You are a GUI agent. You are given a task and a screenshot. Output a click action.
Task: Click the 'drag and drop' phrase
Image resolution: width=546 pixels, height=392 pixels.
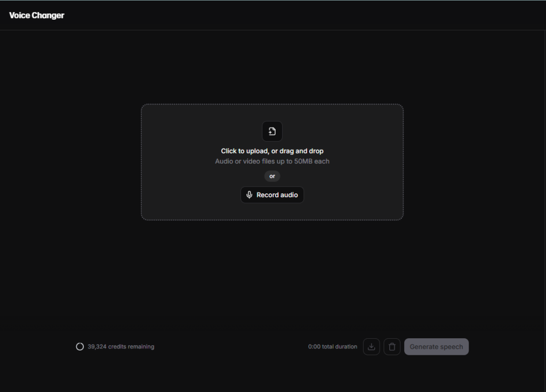click(x=301, y=151)
